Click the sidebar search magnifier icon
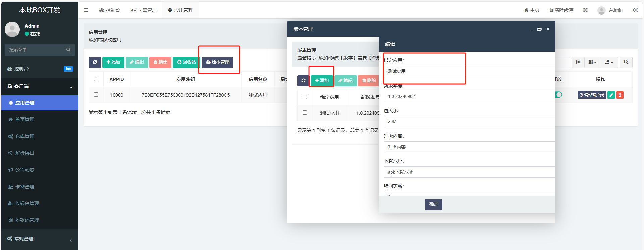This screenshot has height=250, width=644. point(68,50)
